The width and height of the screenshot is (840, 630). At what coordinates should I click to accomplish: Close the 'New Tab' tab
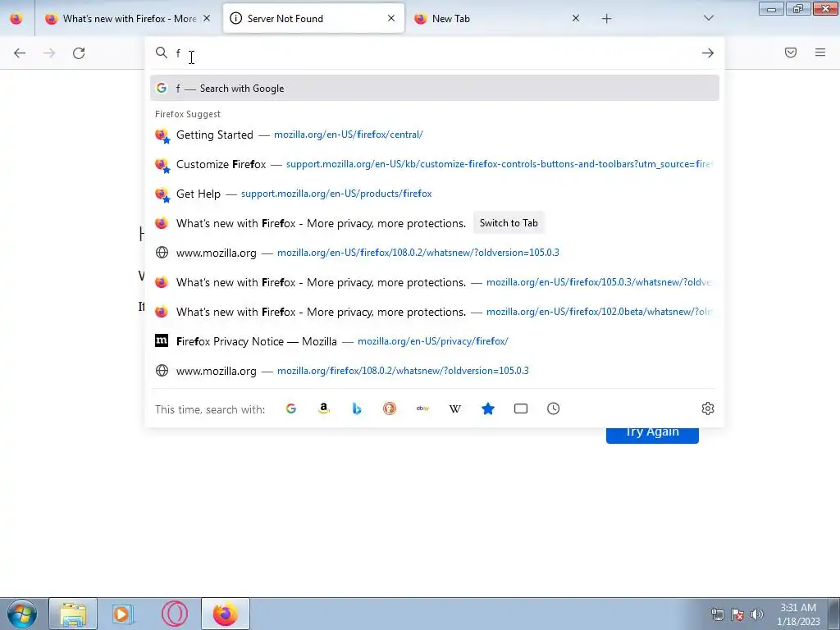[x=576, y=18]
